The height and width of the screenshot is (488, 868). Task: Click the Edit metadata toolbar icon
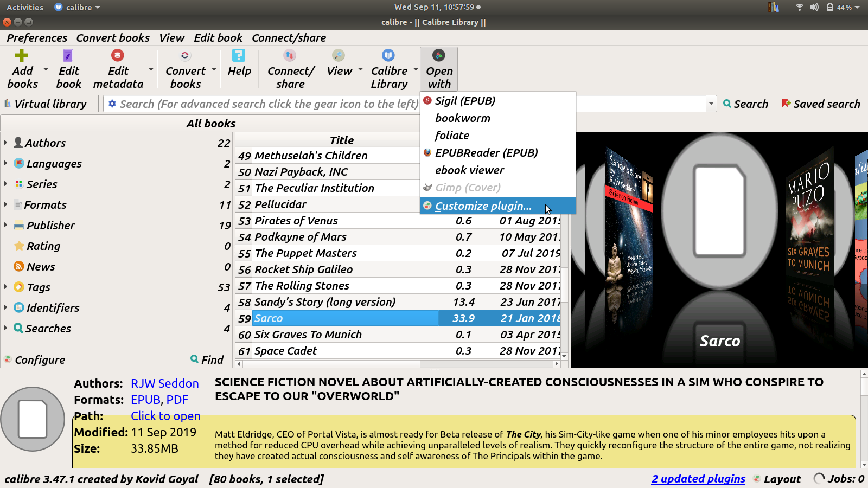click(x=118, y=55)
